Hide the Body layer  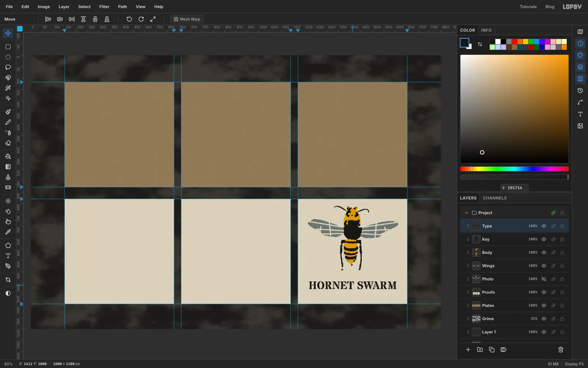point(544,252)
